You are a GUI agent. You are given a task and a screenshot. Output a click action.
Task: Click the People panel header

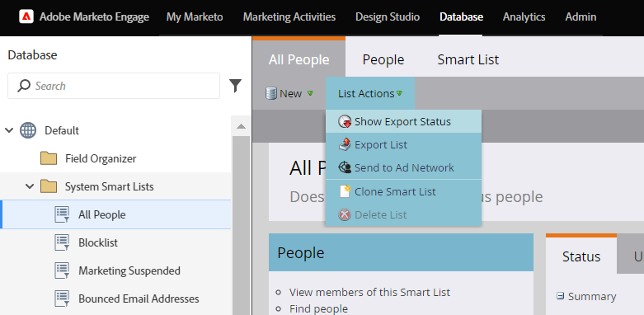[401, 252]
